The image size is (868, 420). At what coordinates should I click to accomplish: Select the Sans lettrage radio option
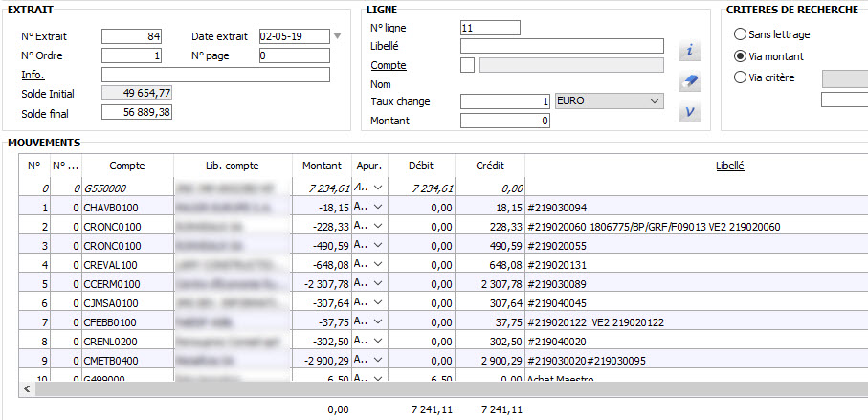[x=740, y=34]
